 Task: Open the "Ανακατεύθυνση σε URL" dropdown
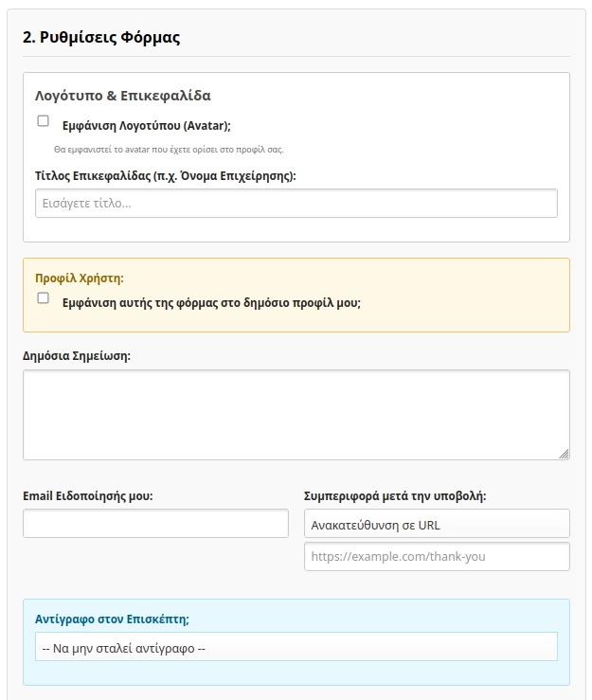(x=437, y=524)
